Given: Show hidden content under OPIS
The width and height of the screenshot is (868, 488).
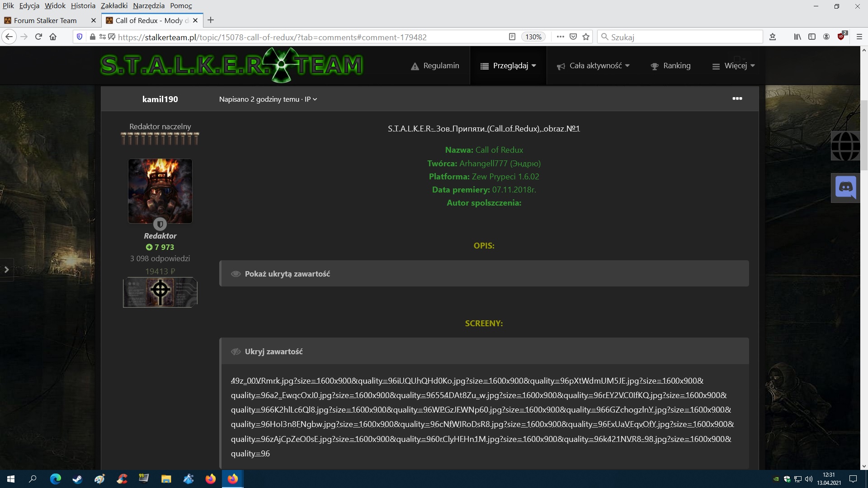Looking at the screenshot, I should point(287,274).
